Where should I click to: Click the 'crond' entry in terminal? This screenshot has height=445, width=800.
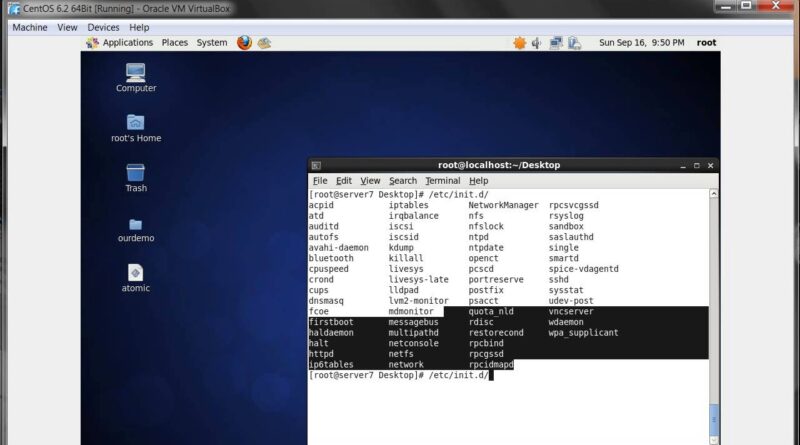[321, 280]
